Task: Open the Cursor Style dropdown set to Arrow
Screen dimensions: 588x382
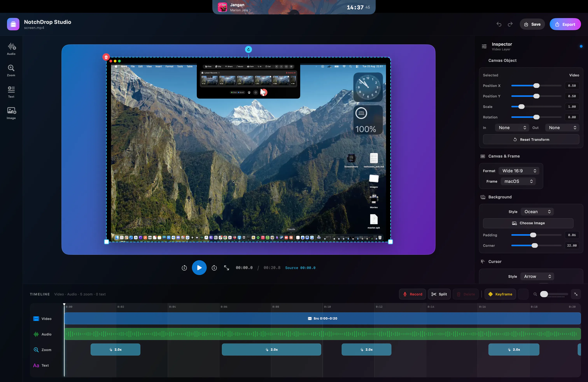Action: [537, 276]
